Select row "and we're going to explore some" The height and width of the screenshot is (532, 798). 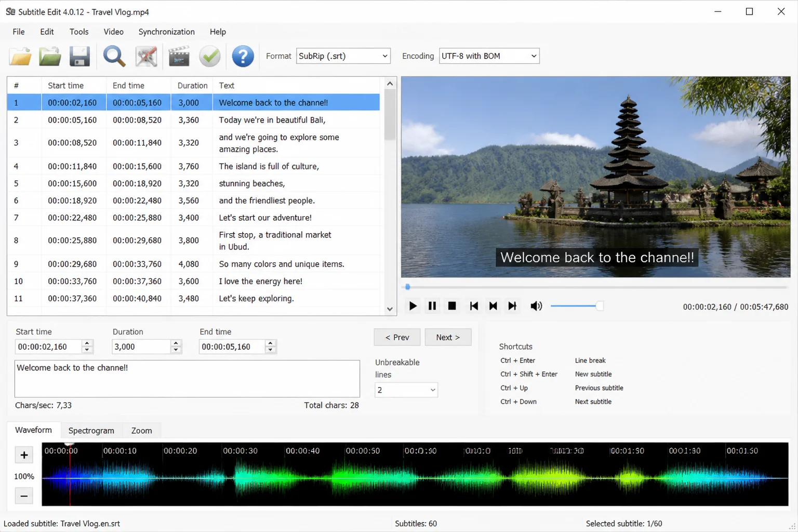[x=193, y=143]
